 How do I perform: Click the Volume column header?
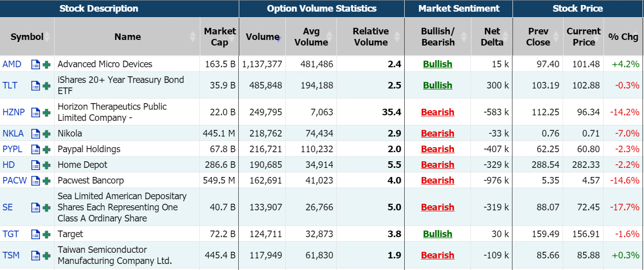click(x=262, y=37)
